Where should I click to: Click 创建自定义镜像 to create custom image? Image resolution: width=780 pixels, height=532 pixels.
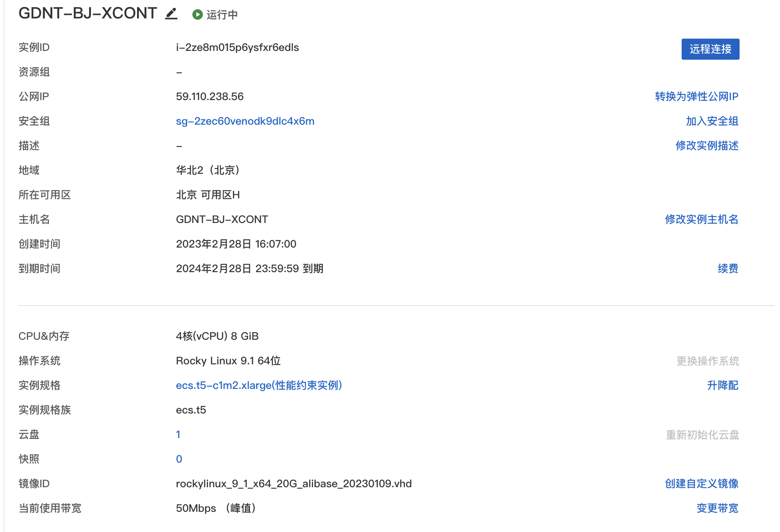click(x=702, y=484)
